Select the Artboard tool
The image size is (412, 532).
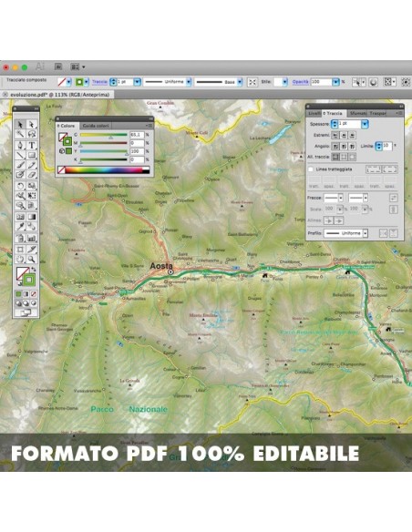coord(20,250)
